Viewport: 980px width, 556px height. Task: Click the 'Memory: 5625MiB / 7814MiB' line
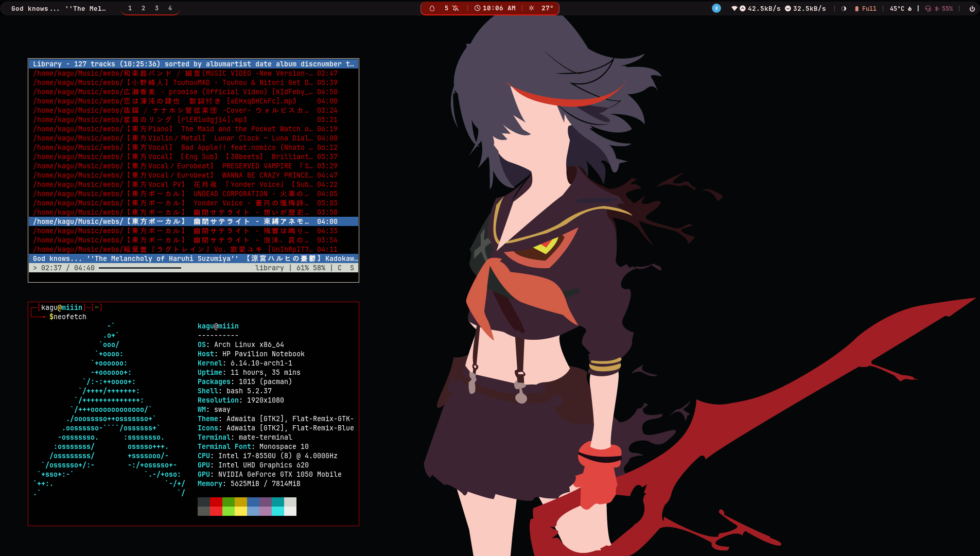[x=249, y=483]
